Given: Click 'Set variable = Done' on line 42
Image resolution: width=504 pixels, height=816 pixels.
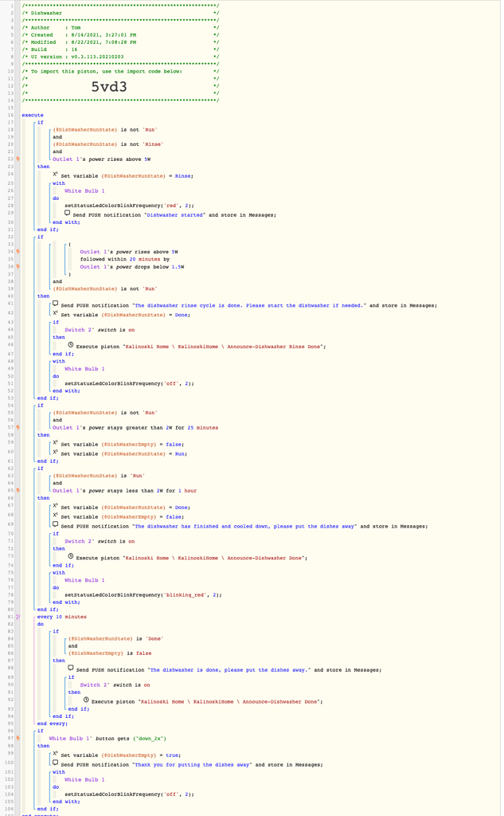Looking at the screenshot, I should (x=125, y=315).
